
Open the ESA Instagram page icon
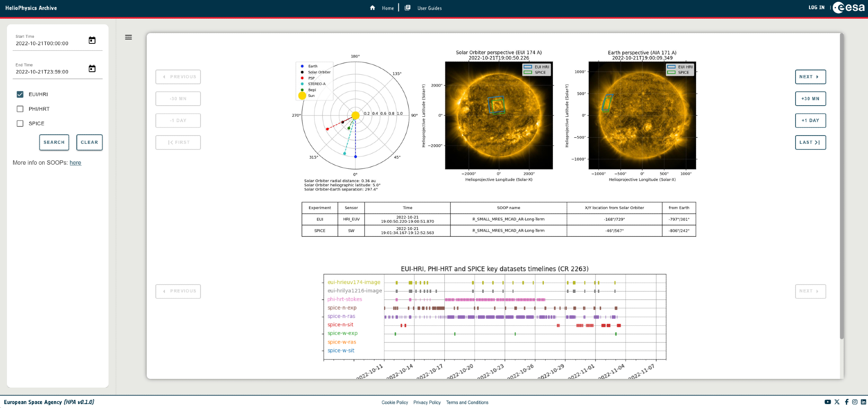(855, 402)
